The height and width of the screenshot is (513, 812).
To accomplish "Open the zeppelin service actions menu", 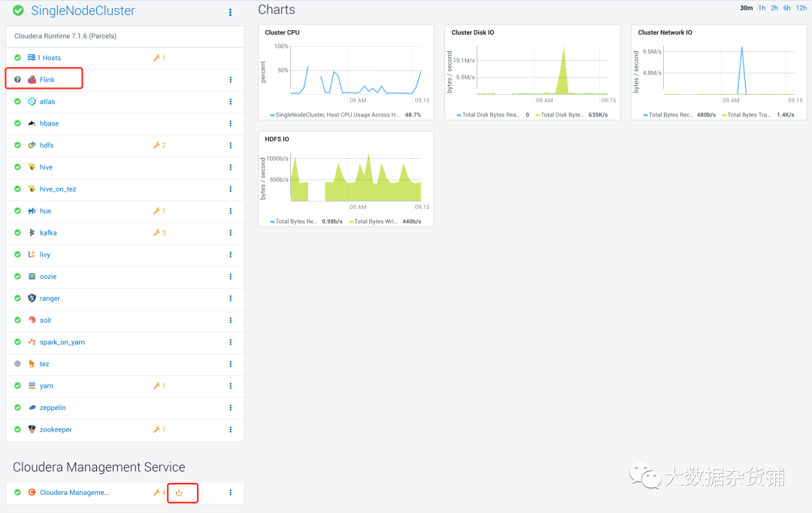I will pos(231,408).
